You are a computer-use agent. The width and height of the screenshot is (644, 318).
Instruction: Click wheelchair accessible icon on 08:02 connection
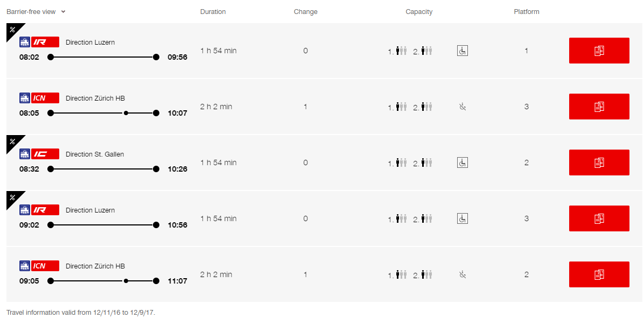(463, 51)
